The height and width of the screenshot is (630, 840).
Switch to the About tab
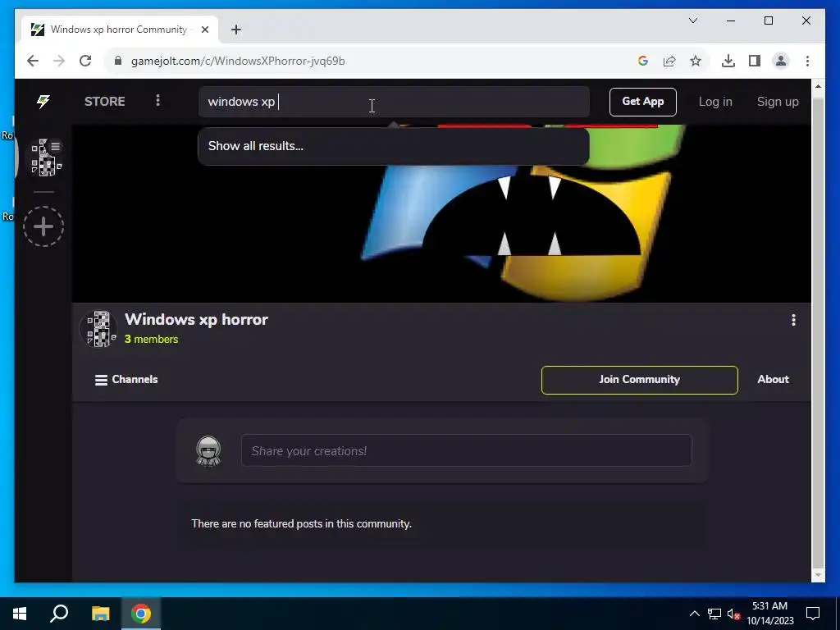[x=773, y=379]
